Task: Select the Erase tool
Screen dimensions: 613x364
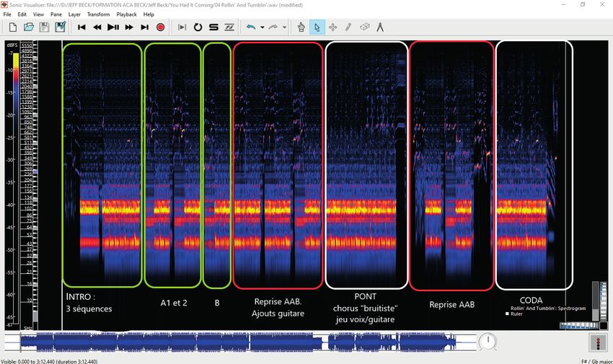Action: pos(364,27)
